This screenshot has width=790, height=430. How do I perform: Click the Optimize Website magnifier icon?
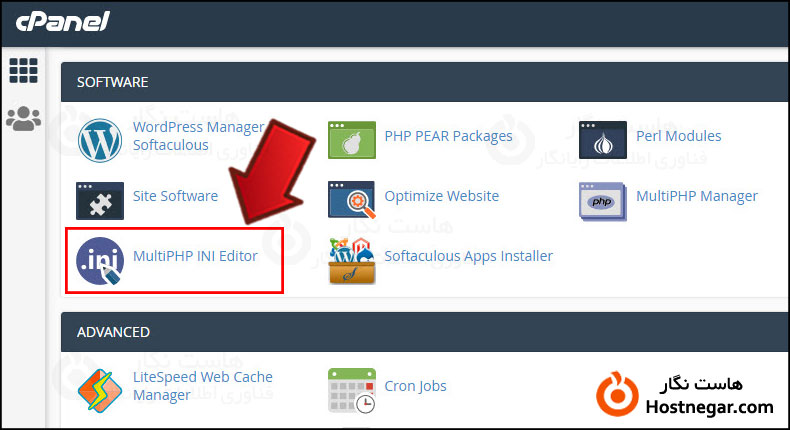point(351,200)
